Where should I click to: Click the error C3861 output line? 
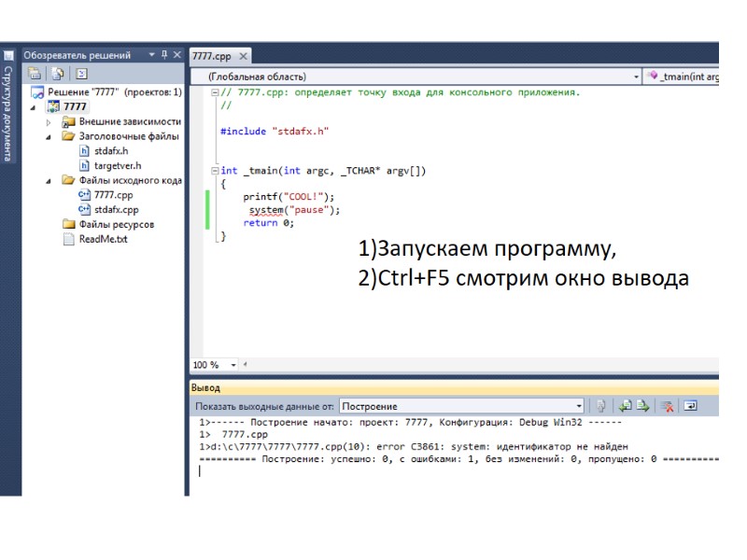point(414,447)
